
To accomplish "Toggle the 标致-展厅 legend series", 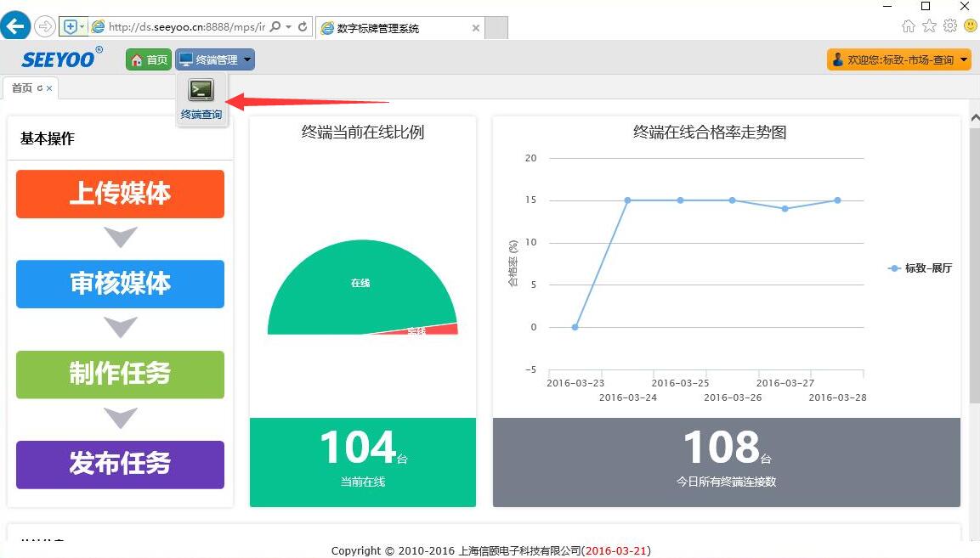I will coord(921,268).
